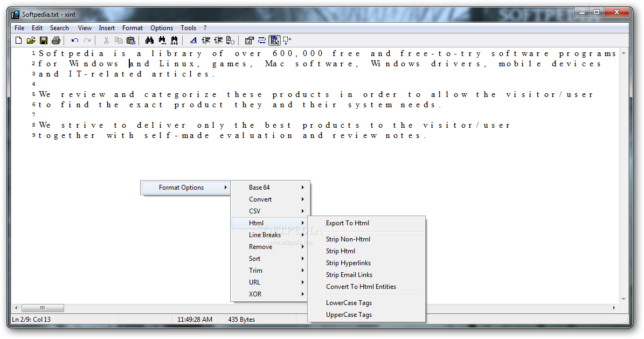The width and height of the screenshot is (644, 339).
Task: Click the dotted selection mode icon
Action: click(287, 40)
